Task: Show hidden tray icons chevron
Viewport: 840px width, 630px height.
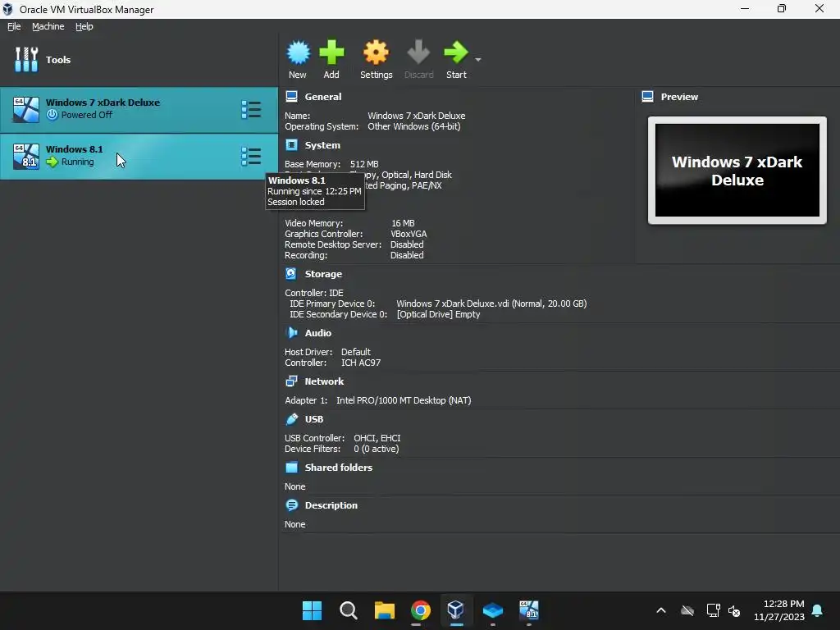Action: (x=661, y=610)
